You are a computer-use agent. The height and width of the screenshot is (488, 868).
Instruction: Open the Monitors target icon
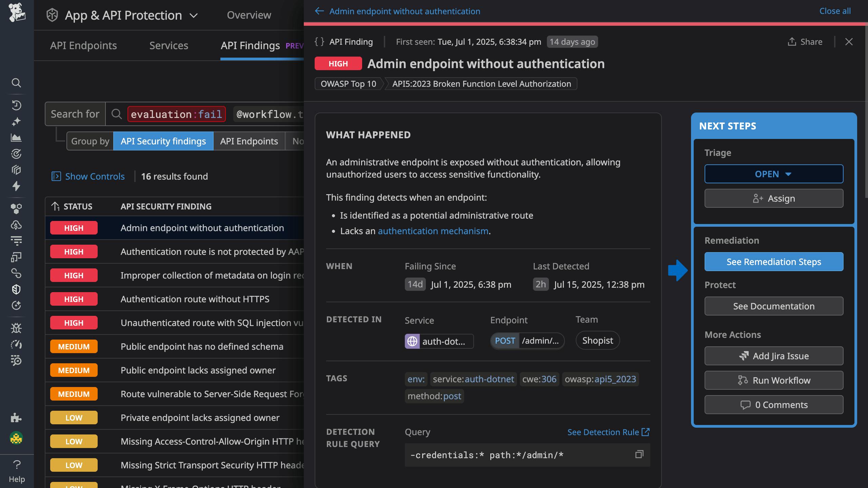click(x=16, y=154)
